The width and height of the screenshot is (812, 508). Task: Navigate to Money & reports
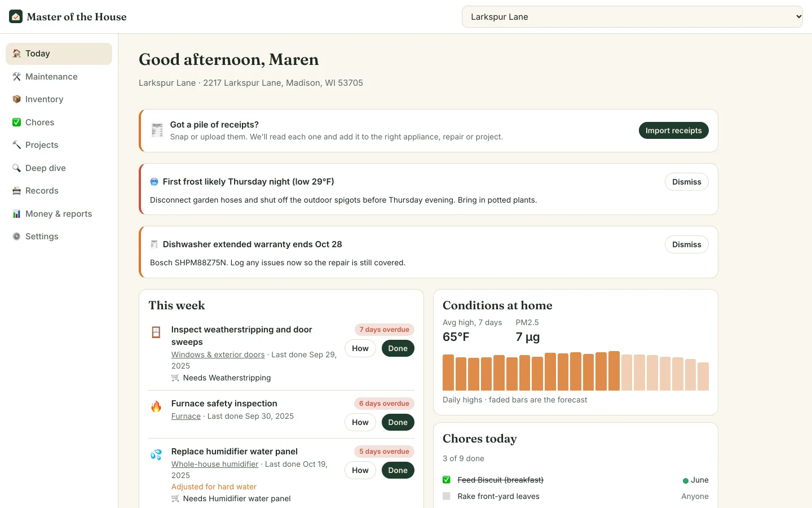pyautogui.click(x=59, y=214)
